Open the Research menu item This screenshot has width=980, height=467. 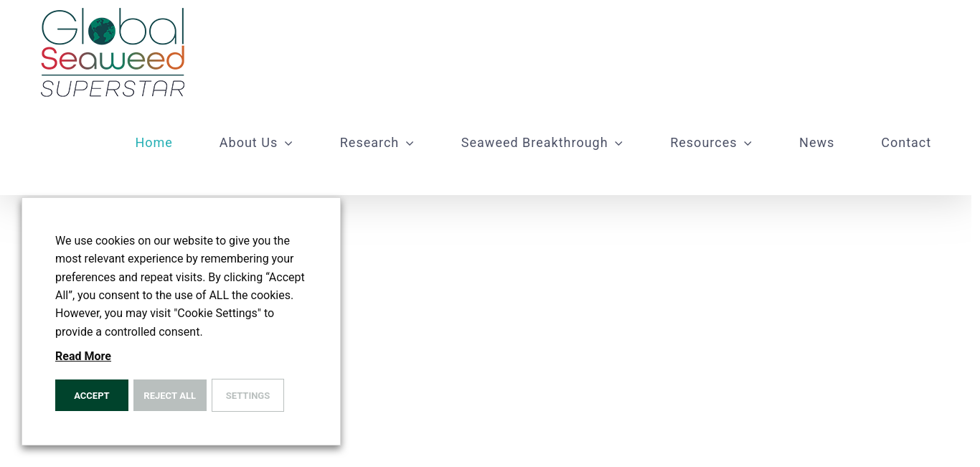tap(369, 143)
